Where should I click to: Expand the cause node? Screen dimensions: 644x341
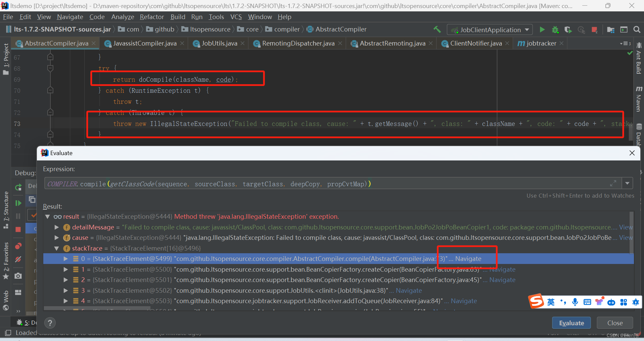57,238
